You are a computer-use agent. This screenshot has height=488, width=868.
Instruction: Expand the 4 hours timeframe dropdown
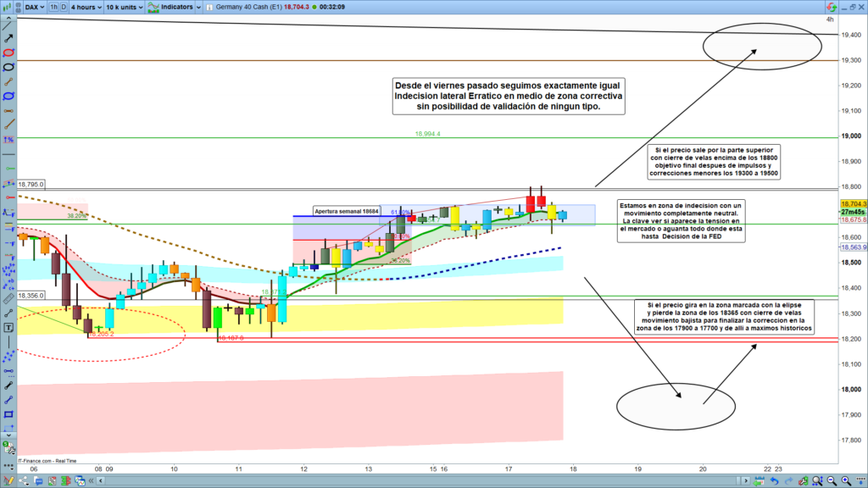click(85, 7)
